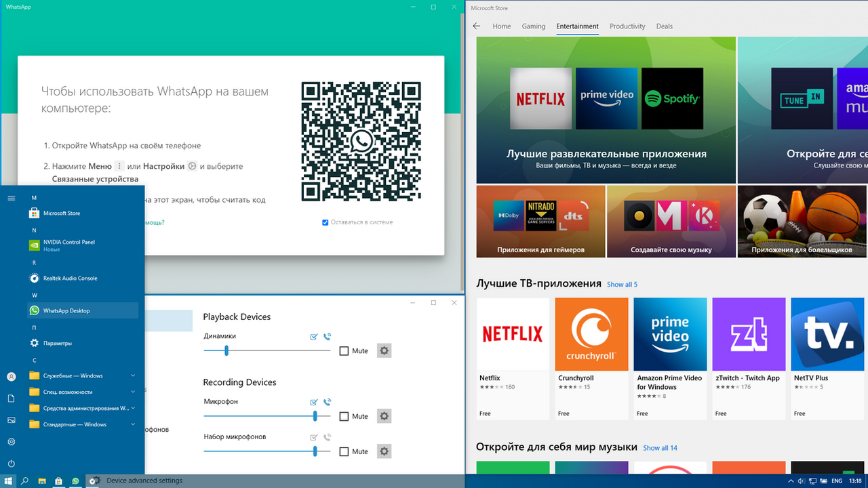Open File Explorer on the taskbar
Image resolution: width=868 pixels, height=488 pixels.
coord(42,481)
